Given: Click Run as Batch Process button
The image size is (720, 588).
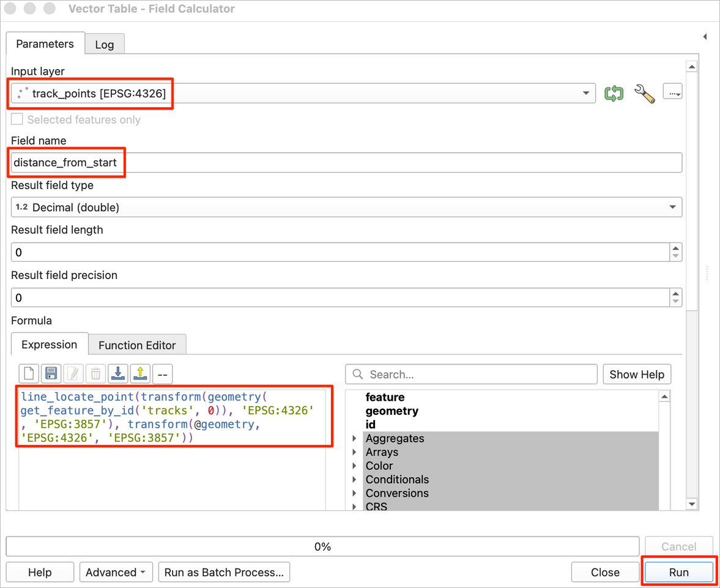Looking at the screenshot, I should pyautogui.click(x=224, y=572).
